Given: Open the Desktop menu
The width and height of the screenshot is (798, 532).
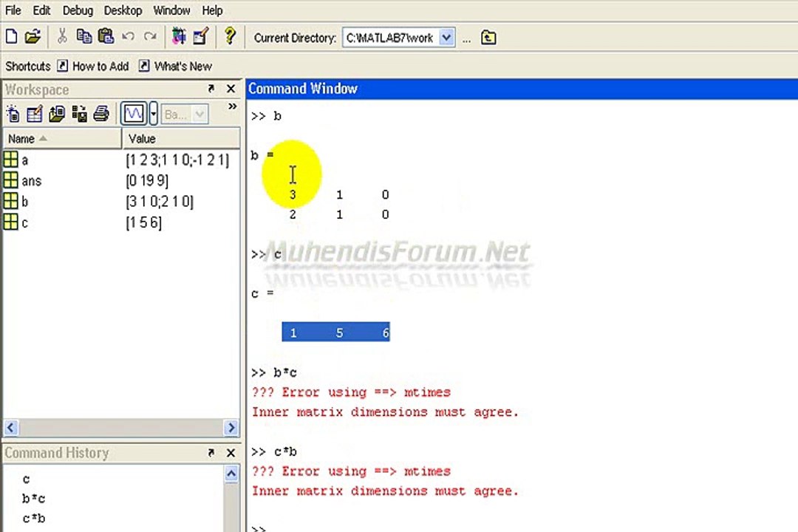Looking at the screenshot, I should pos(123,10).
